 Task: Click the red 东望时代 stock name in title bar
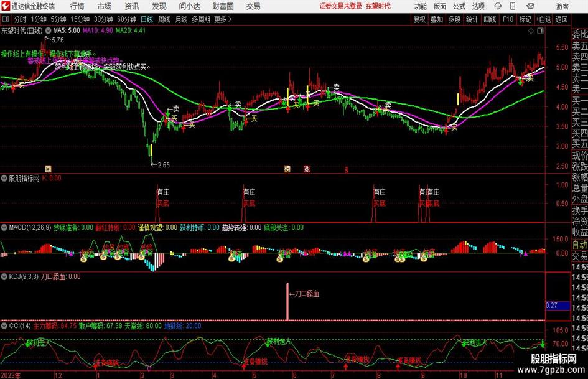pos(378,6)
